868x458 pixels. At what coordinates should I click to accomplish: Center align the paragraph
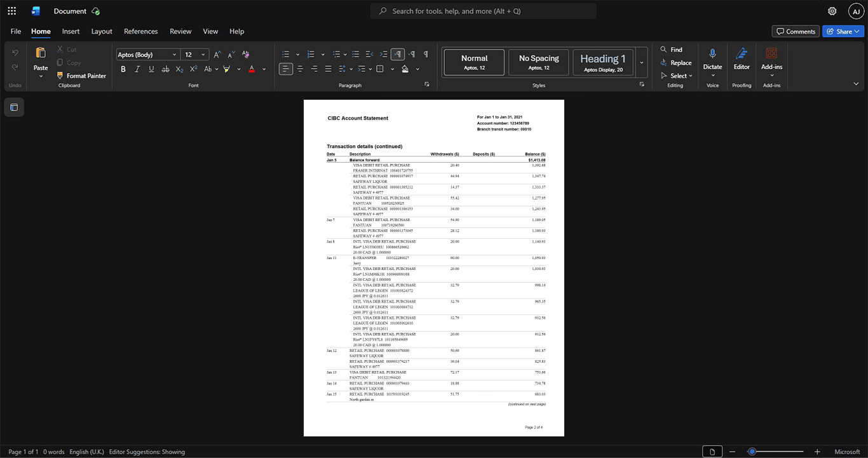tap(300, 69)
